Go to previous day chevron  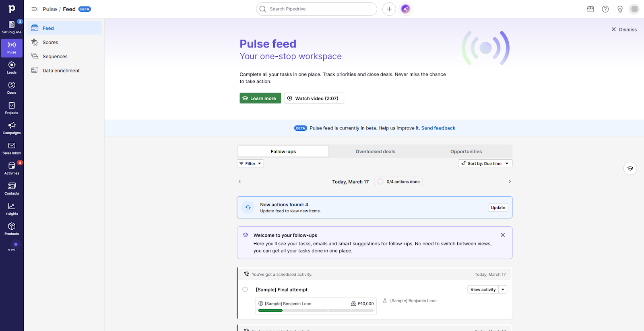(x=240, y=181)
